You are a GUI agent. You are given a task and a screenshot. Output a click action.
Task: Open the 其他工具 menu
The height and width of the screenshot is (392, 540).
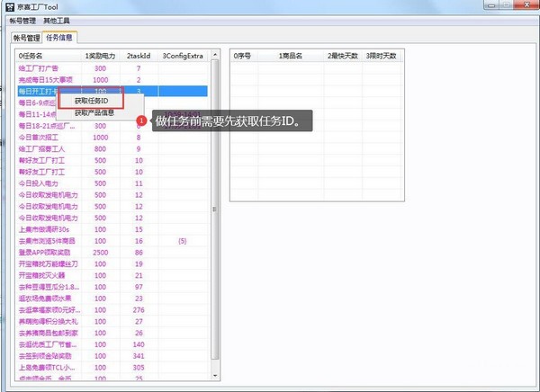[58, 20]
